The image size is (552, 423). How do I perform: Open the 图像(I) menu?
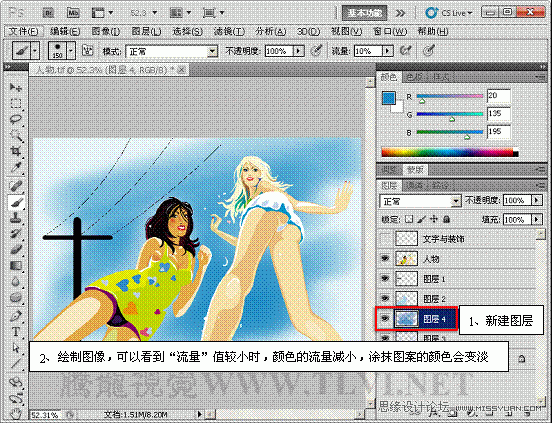(x=106, y=32)
